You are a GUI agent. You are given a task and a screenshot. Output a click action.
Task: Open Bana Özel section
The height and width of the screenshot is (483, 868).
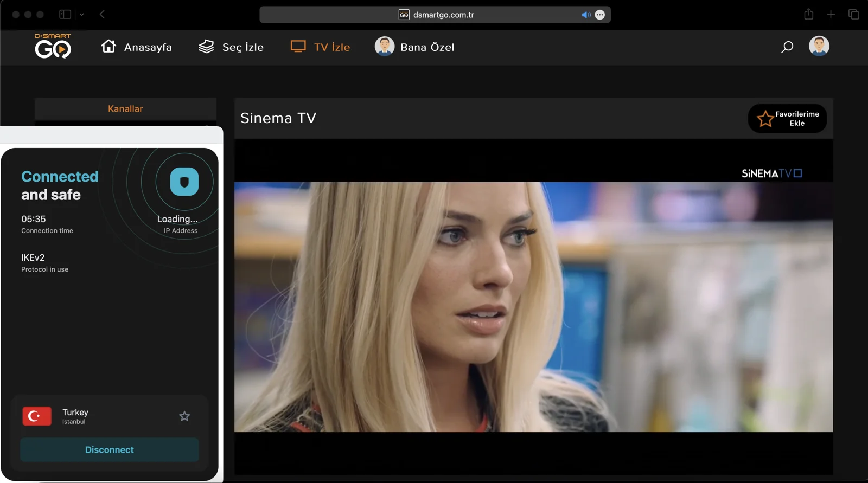414,47
